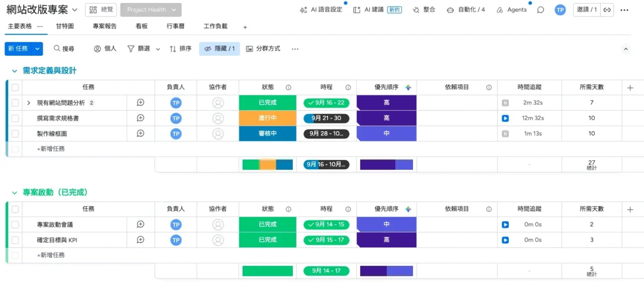Select all tasks in 專案啟動 group
The image size is (644, 283).
[15, 210]
